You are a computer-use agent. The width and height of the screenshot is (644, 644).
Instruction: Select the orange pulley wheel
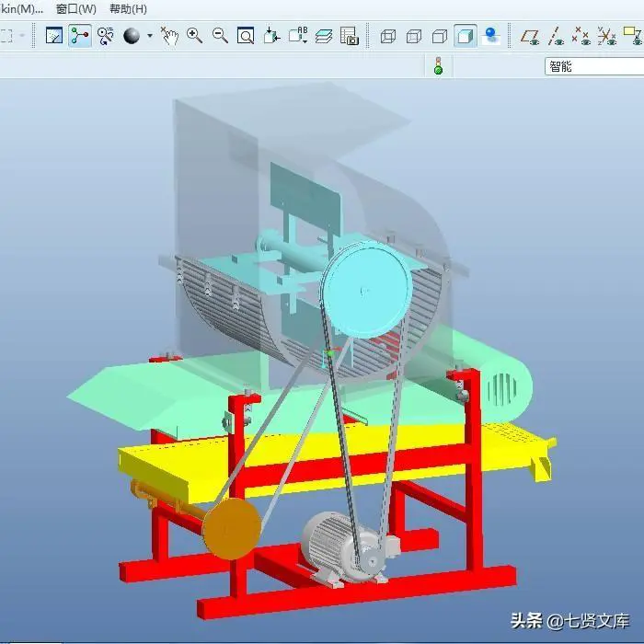point(233,529)
